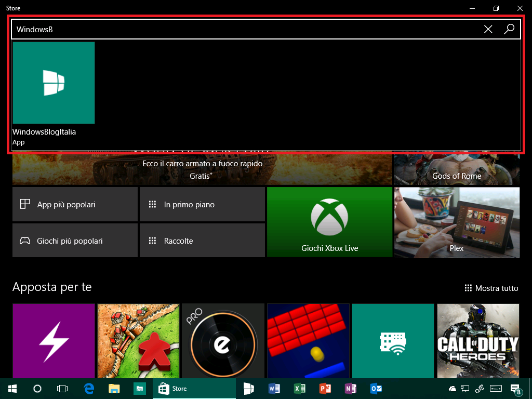Open the red brick breaker game
Screen dimensions: 532x399
point(308,341)
